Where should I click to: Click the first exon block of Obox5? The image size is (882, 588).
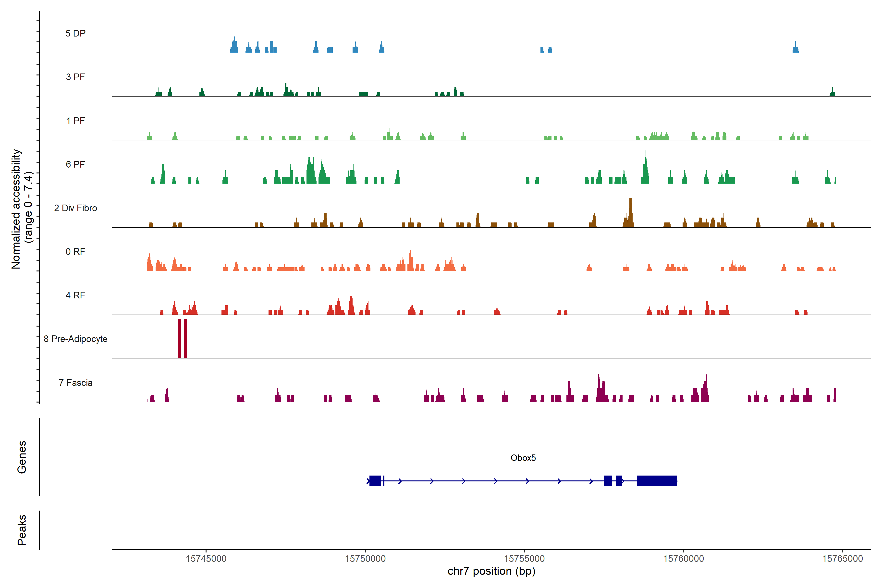click(375, 481)
